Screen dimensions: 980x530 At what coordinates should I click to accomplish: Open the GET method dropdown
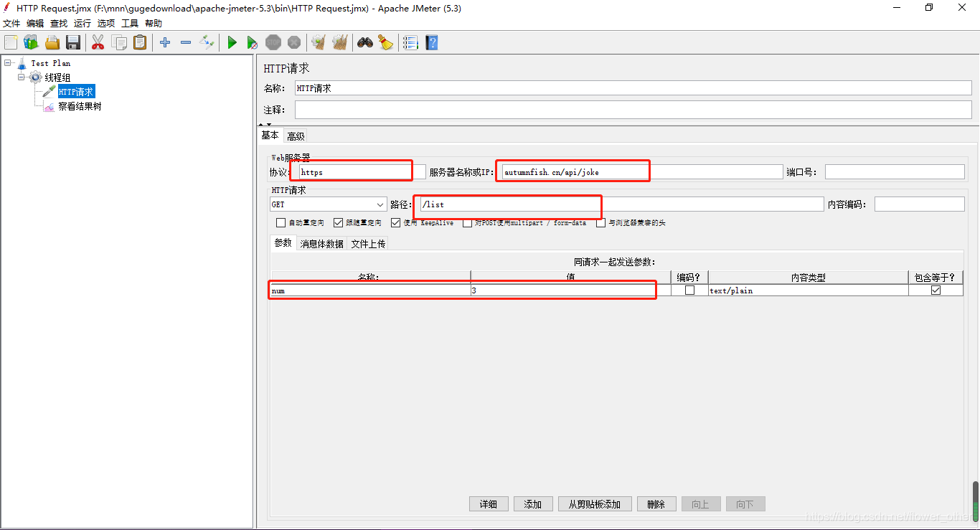[x=329, y=204]
